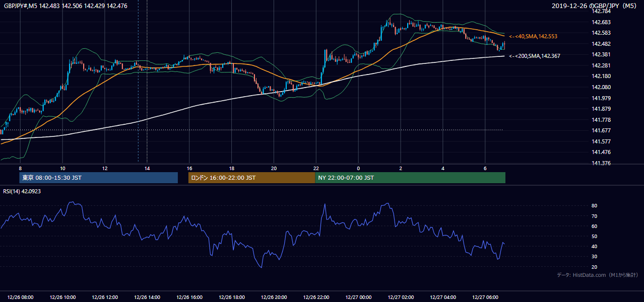Click the 12/26 08:00 bottom time label
Screen dimensions: 644x302
pos(21,297)
